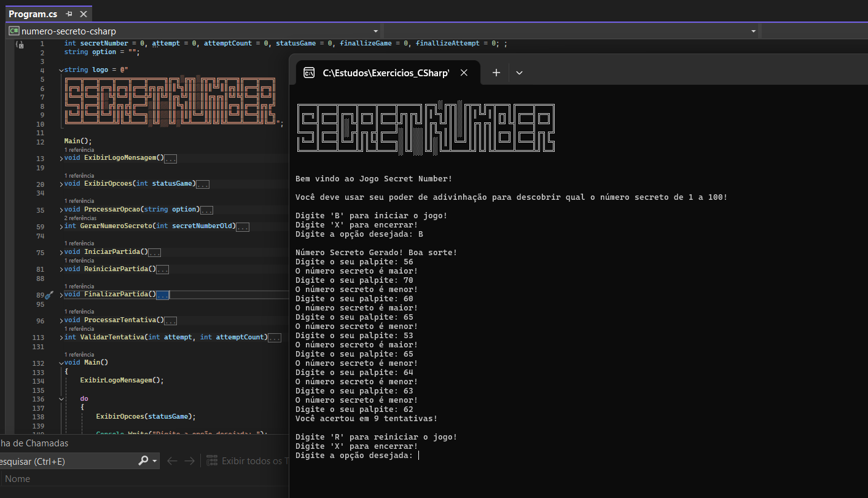This screenshot has height=498, width=868.
Task: Click the C# project icon beside numero-secreto-csharp
Action: (14, 31)
